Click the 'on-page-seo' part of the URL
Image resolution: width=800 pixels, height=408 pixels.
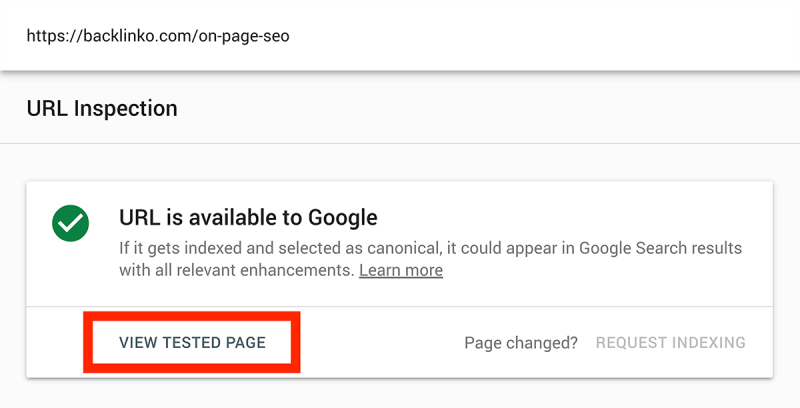point(244,36)
